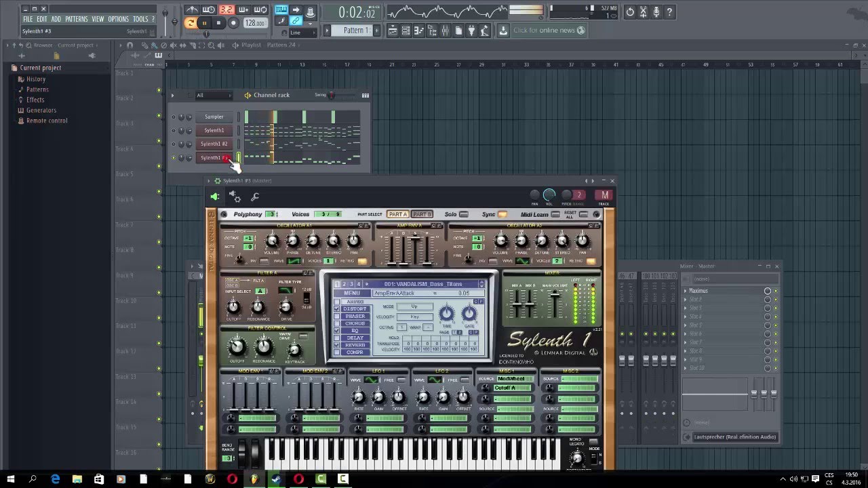This screenshot has height=488, width=868.
Task: Expand the History browser item
Action: 36,79
